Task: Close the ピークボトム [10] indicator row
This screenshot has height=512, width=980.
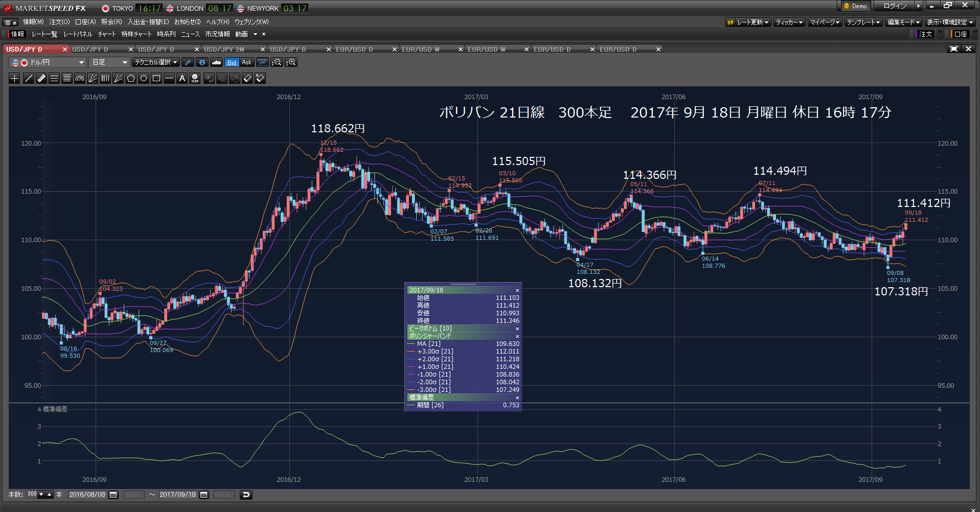Action: pyautogui.click(x=517, y=329)
